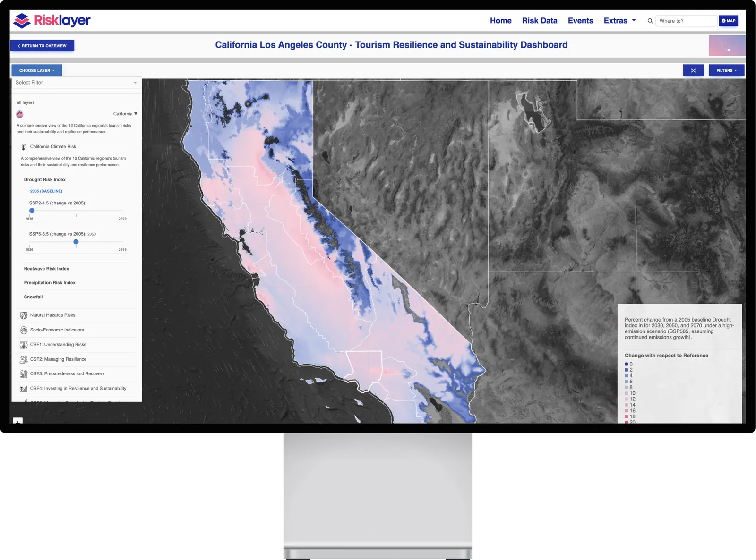The height and width of the screenshot is (560, 756).
Task: Open the Filters dropdown button
Action: [x=726, y=70]
